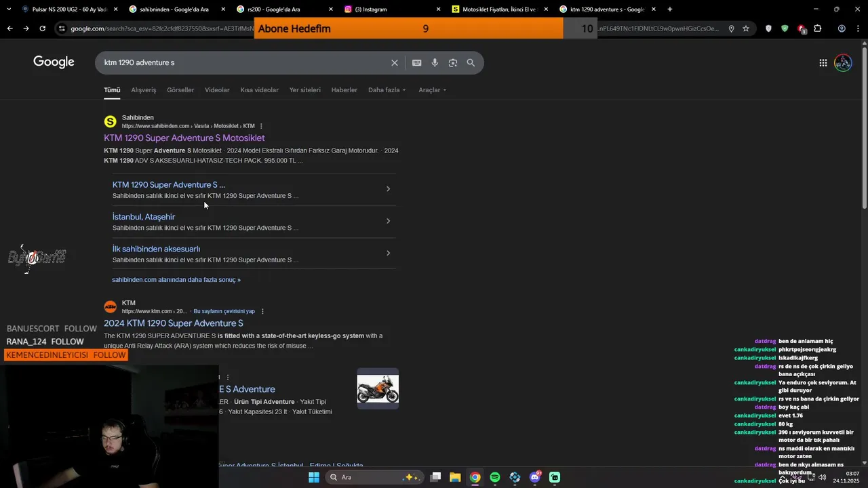Start voice search with the microphone
Viewport: 868px width, 488px height.
[435, 62]
